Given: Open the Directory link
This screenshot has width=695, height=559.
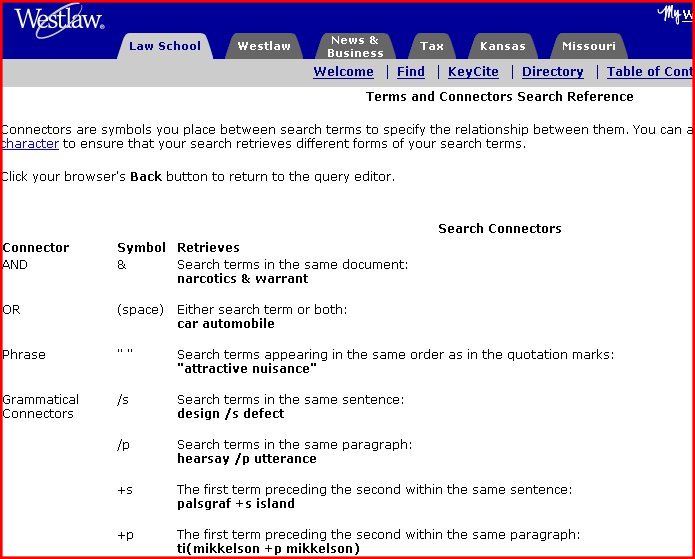Looking at the screenshot, I should tap(553, 72).
